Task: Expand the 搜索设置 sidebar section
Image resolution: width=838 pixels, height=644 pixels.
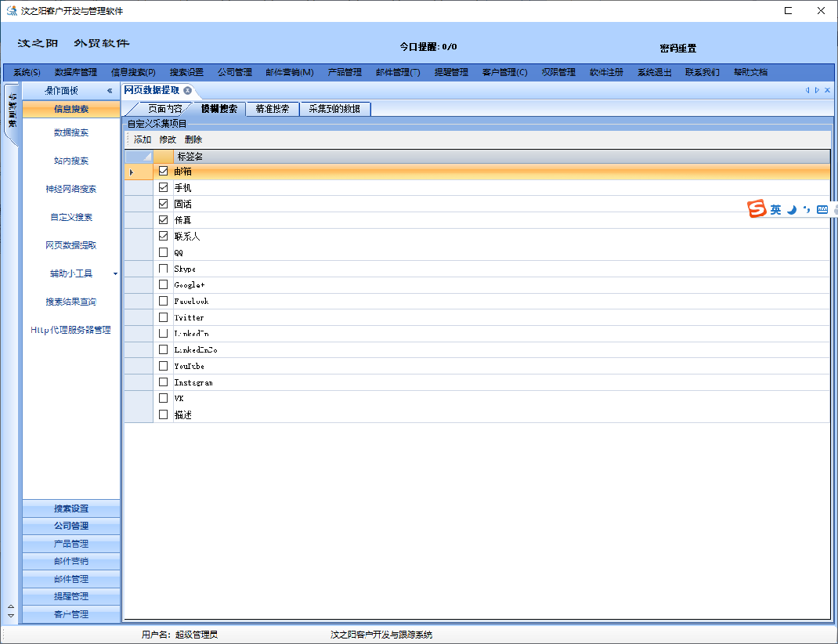Action: coord(71,508)
